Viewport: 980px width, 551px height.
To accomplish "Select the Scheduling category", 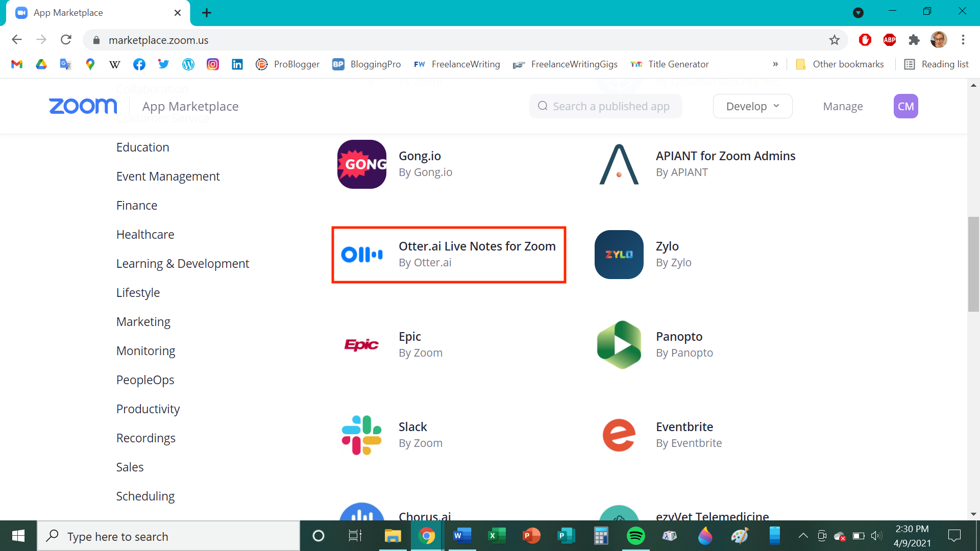I will (145, 496).
